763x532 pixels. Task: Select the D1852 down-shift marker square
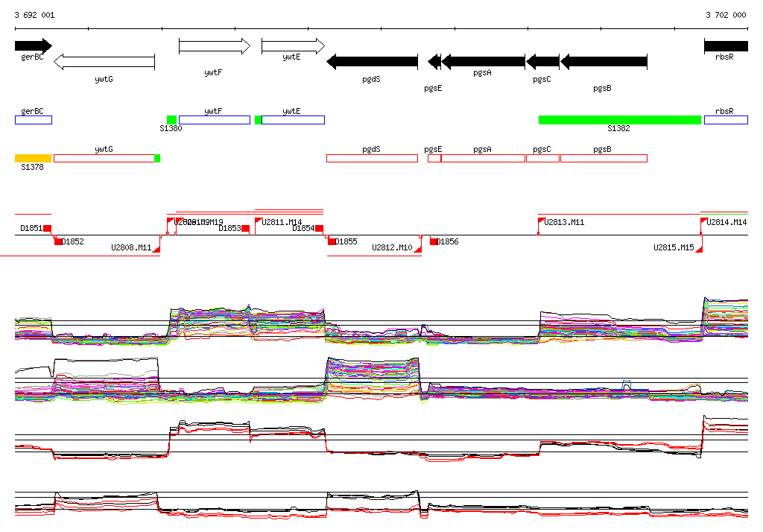pyautogui.click(x=58, y=242)
